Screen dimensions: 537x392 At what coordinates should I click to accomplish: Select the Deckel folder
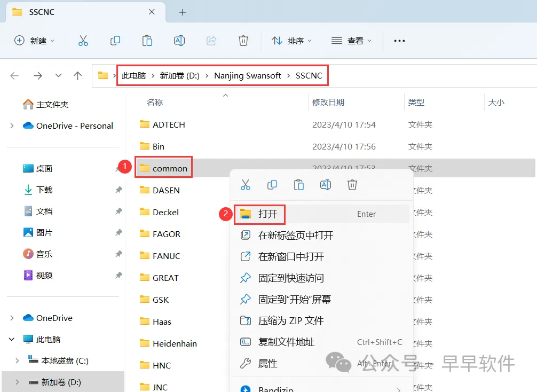[x=159, y=212]
